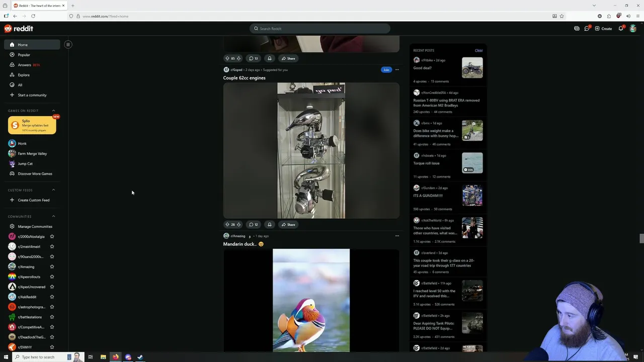
Task: Open the Couple 62cc engines post title
Action: tap(244, 78)
